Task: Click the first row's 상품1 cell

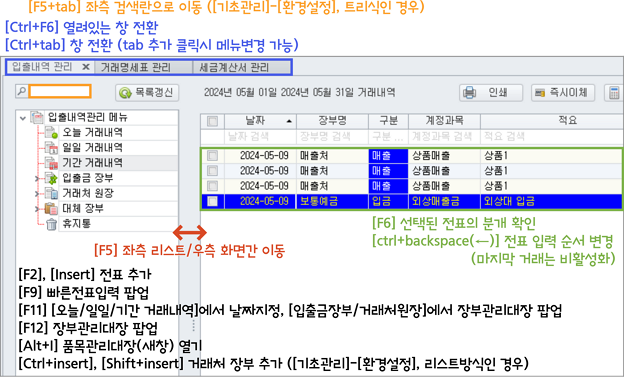Action: coord(551,155)
